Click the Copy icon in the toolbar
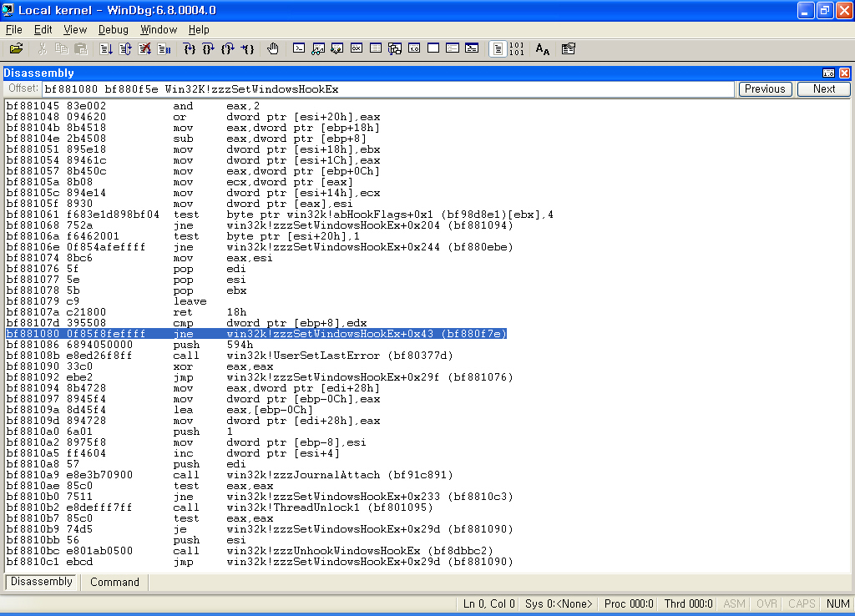Image resolution: width=855 pixels, height=616 pixels. (x=61, y=49)
